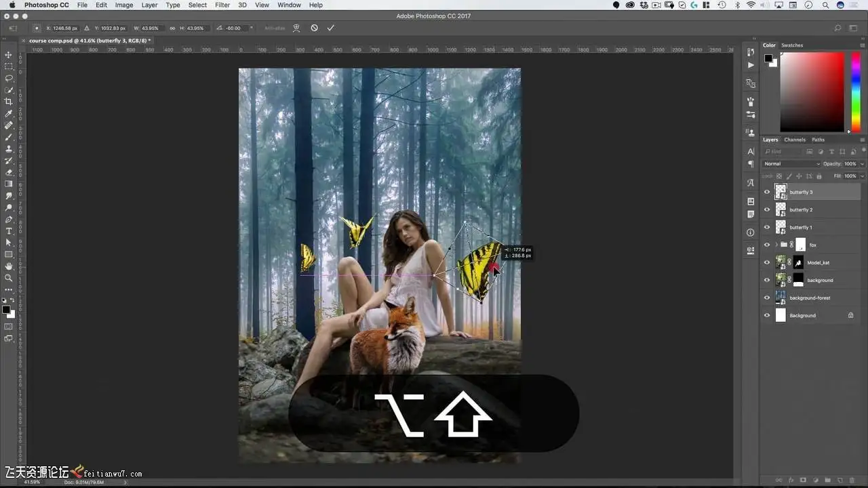Open the Edit Toolbar ellipsis button
The image size is (868, 488).
tap(9, 289)
